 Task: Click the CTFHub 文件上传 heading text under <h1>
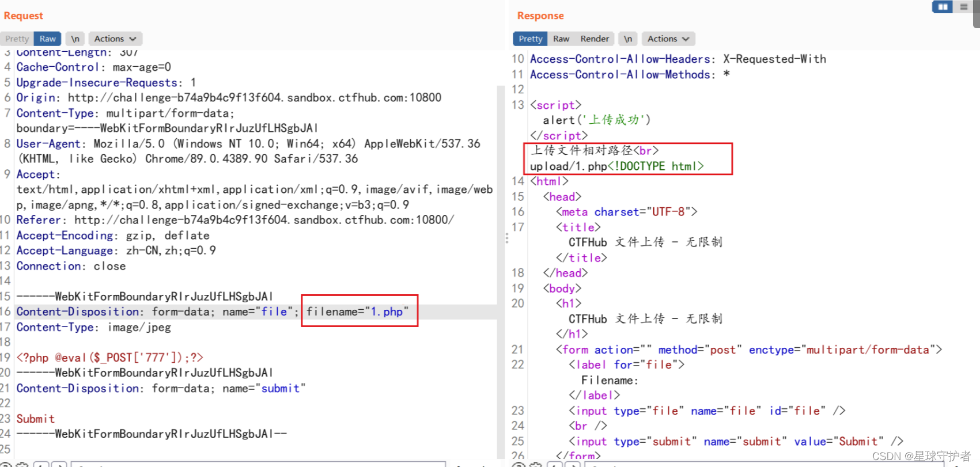(x=645, y=319)
